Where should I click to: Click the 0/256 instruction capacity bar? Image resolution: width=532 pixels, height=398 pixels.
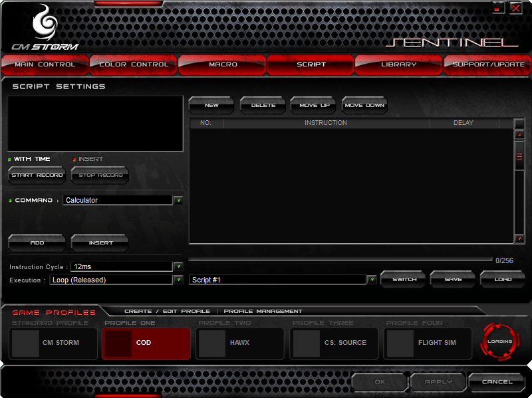pos(340,259)
